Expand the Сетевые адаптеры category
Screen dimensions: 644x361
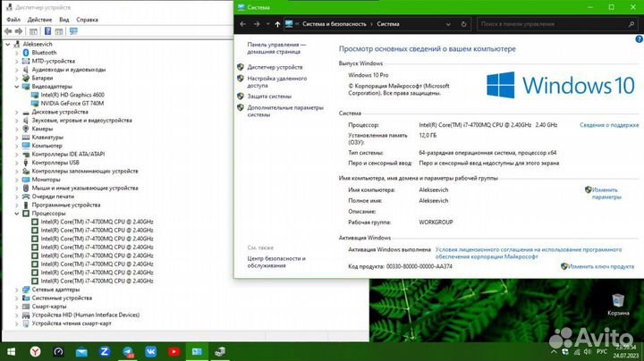[x=17, y=290]
